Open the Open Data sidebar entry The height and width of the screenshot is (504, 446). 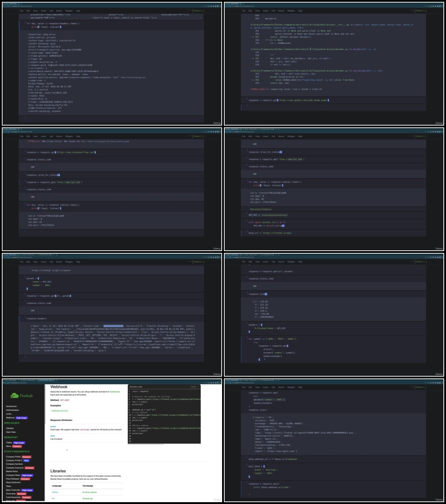11,432
